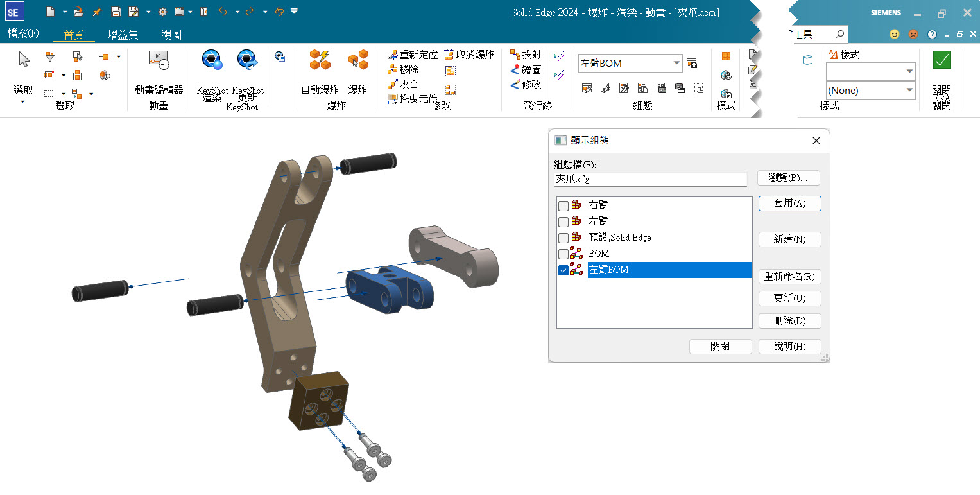Screen dimensions: 980x495
Task: Switch to the 首頁 home tab
Action: (x=74, y=35)
